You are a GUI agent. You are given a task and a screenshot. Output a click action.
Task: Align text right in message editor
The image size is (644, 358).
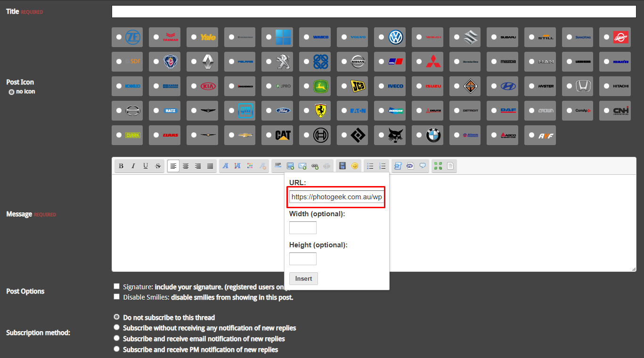[198, 166]
